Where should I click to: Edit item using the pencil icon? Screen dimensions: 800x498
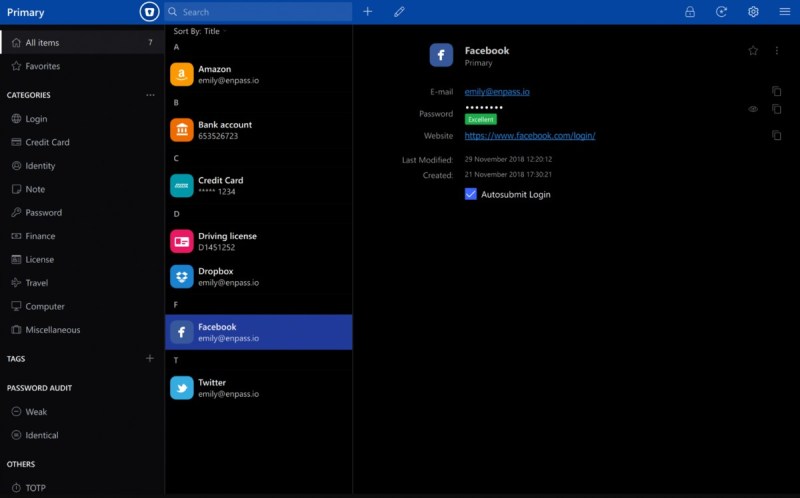pos(399,12)
